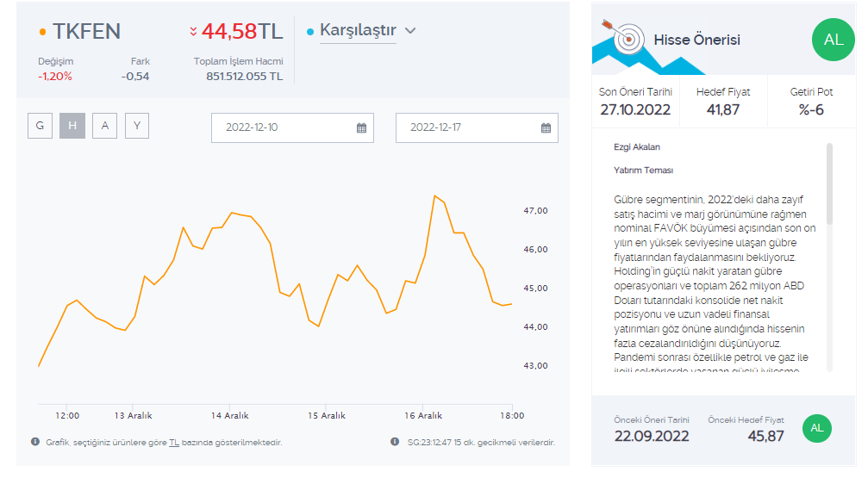Click the start date field 2022-12-10
This screenshot has height=478, width=868.
(x=292, y=127)
